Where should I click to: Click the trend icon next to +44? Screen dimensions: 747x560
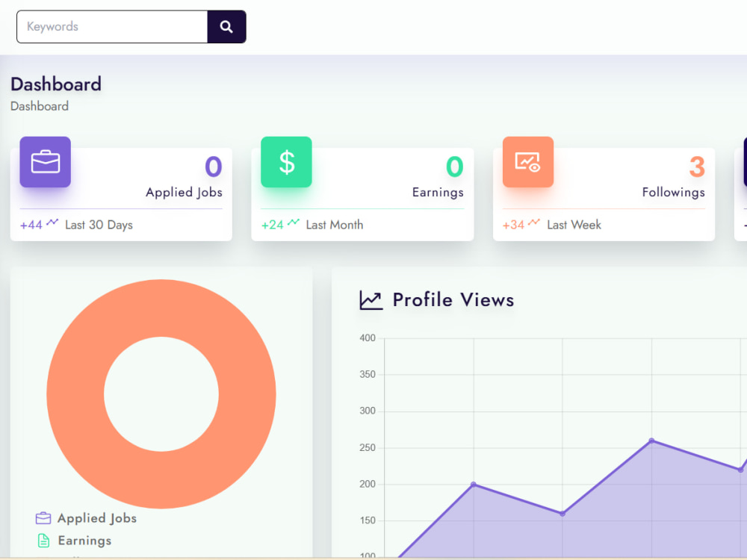click(52, 222)
